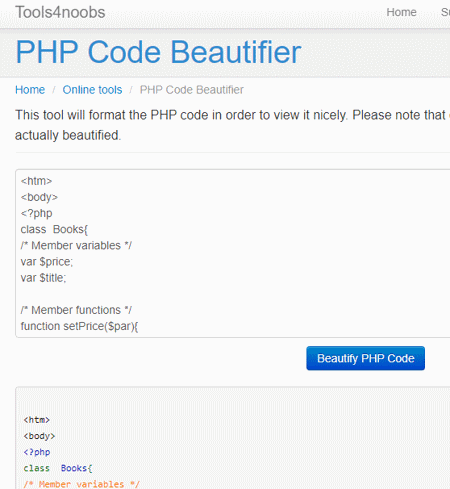Place cursor on the var $price; input line

pyautogui.click(x=47, y=262)
